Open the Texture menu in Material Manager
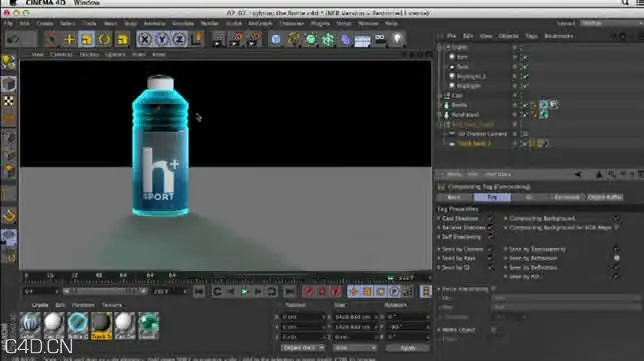644x361 pixels. (x=112, y=305)
